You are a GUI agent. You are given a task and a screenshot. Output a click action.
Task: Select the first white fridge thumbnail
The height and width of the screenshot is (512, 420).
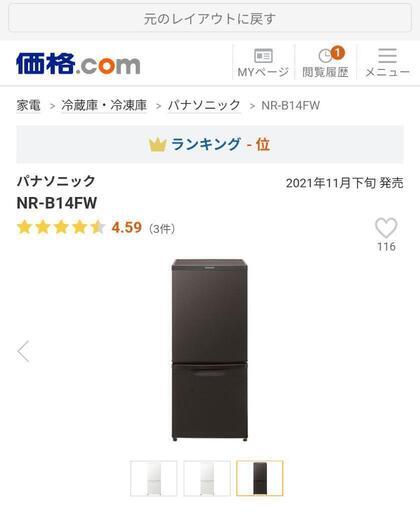coord(153,478)
